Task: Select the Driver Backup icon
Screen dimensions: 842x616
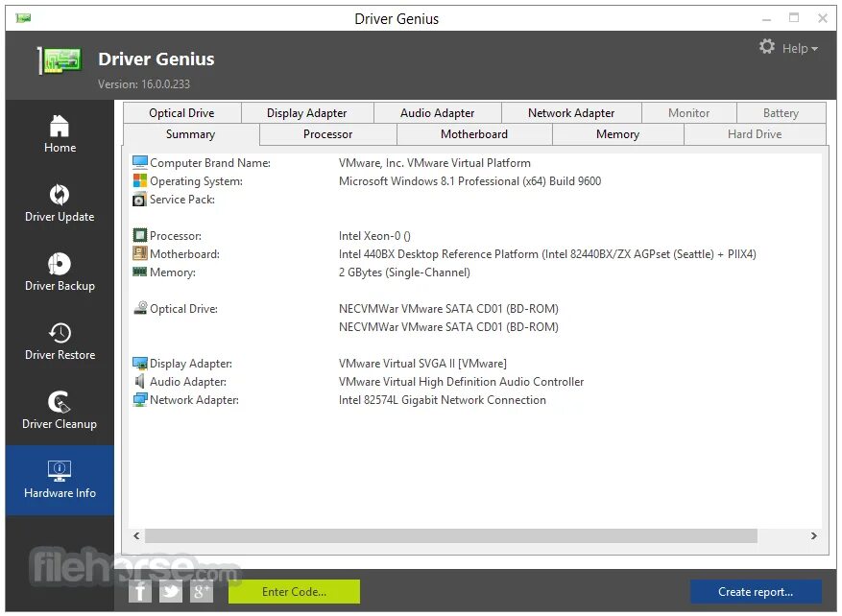Action: [x=60, y=264]
